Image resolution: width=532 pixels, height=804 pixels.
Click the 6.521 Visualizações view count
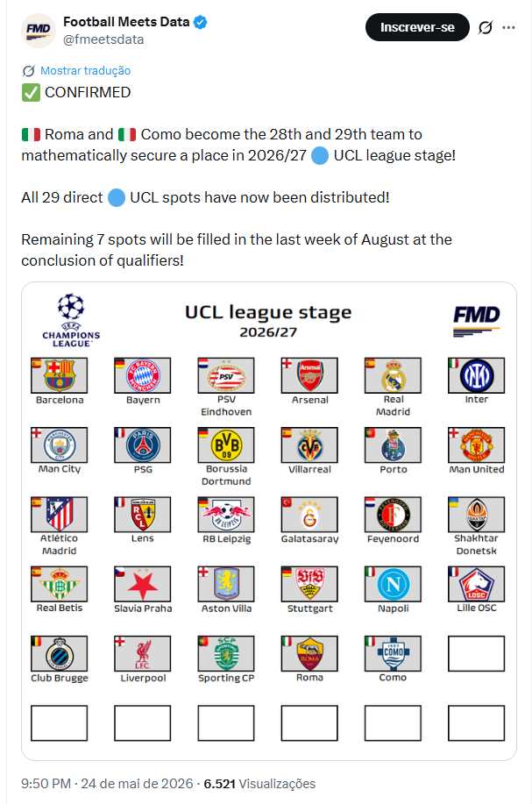tap(259, 784)
